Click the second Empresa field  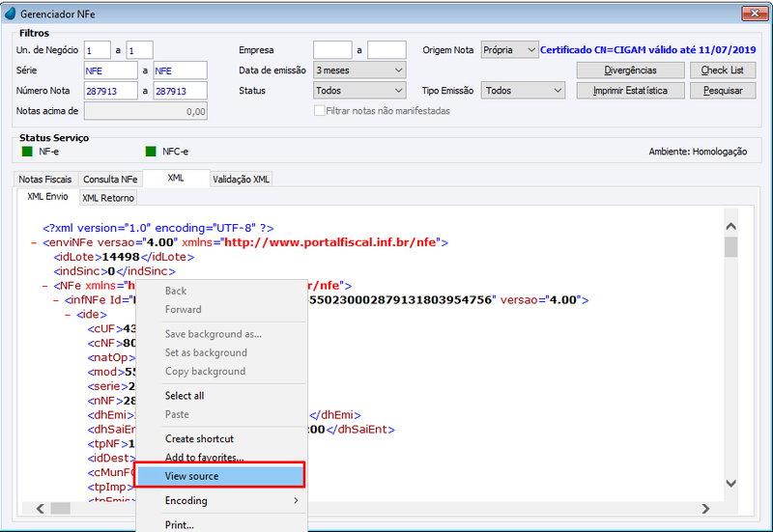(387, 50)
